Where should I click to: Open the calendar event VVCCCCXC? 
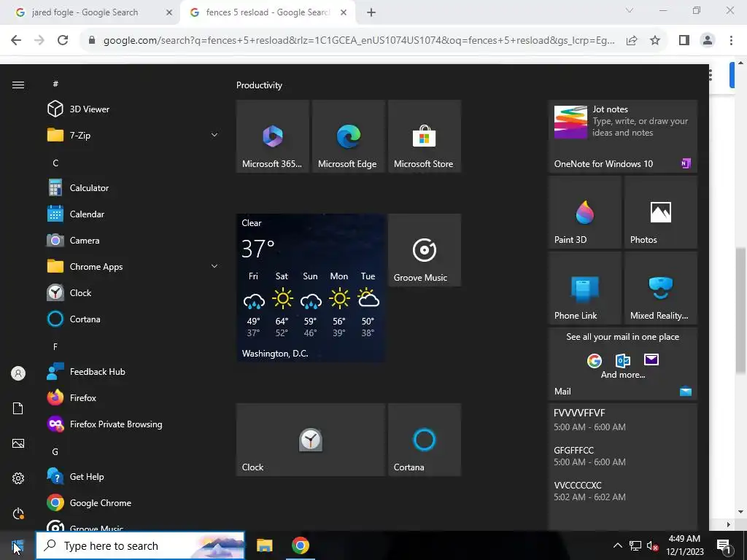(589, 491)
